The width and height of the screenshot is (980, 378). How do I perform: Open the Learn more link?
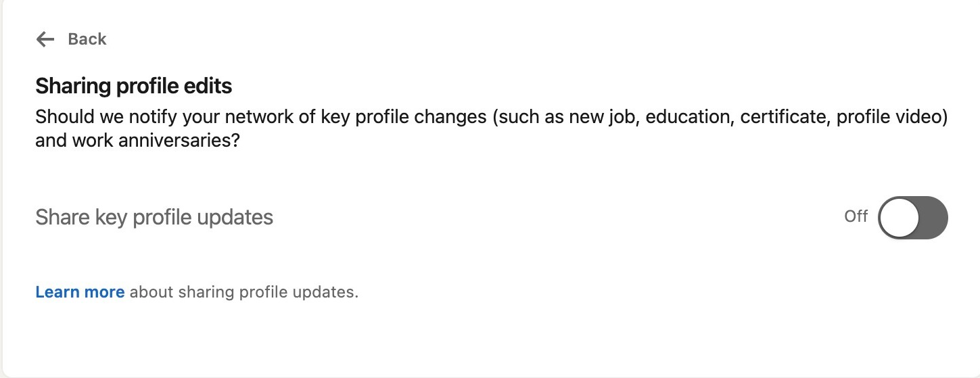pyautogui.click(x=80, y=292)
